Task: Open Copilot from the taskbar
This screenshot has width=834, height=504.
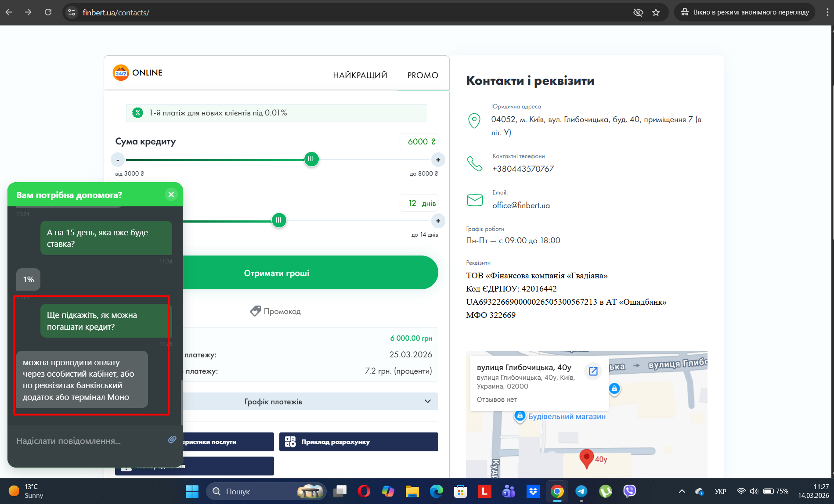Action: click(x=388, y=491)
